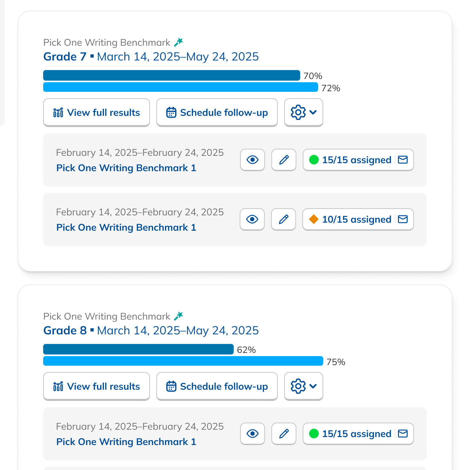Click envelope icon on Grade 7 10/15 assigned
This screenshot has width=476, height=470.
click(403, 219)
